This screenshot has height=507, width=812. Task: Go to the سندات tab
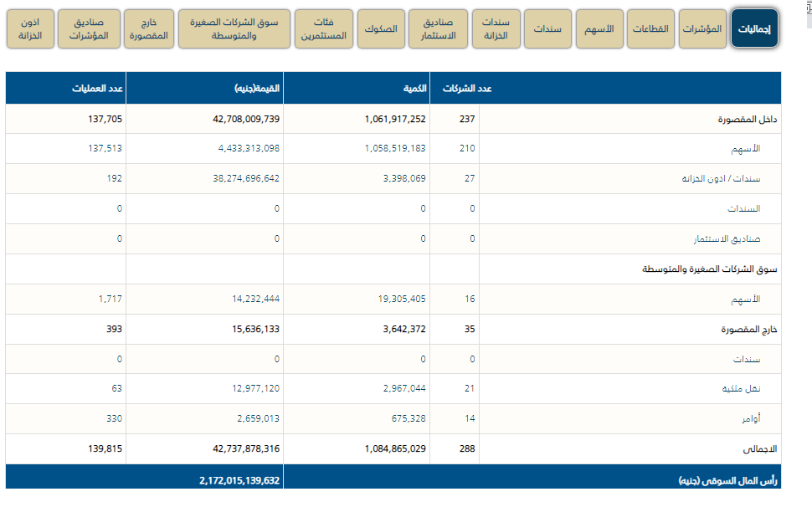click(547, 29)
